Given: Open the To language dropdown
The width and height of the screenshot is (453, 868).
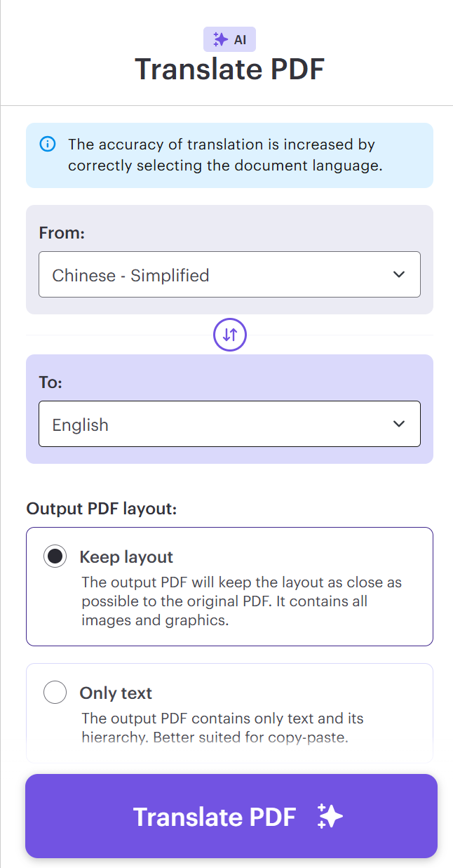Looking at the screenshot, I should point(229,424).
